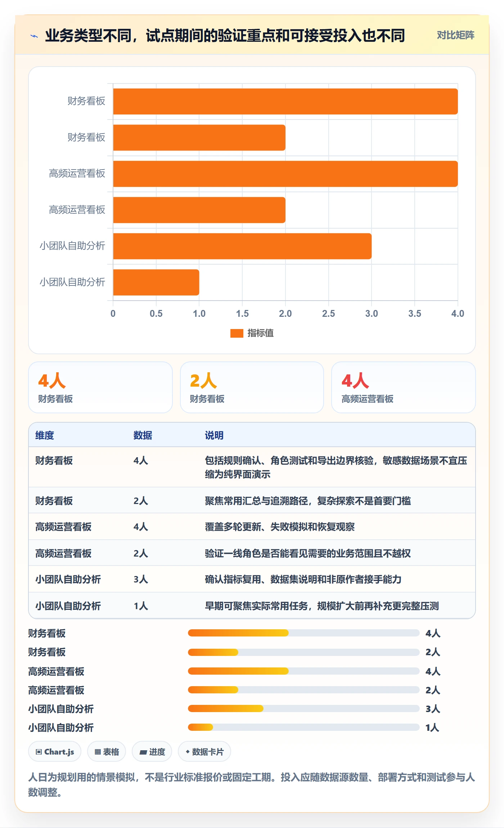The height and width of the screenshot is (828, 504).
Task: Click the 小团队自助分析 progress bar valued 1人
Action: 304,727
